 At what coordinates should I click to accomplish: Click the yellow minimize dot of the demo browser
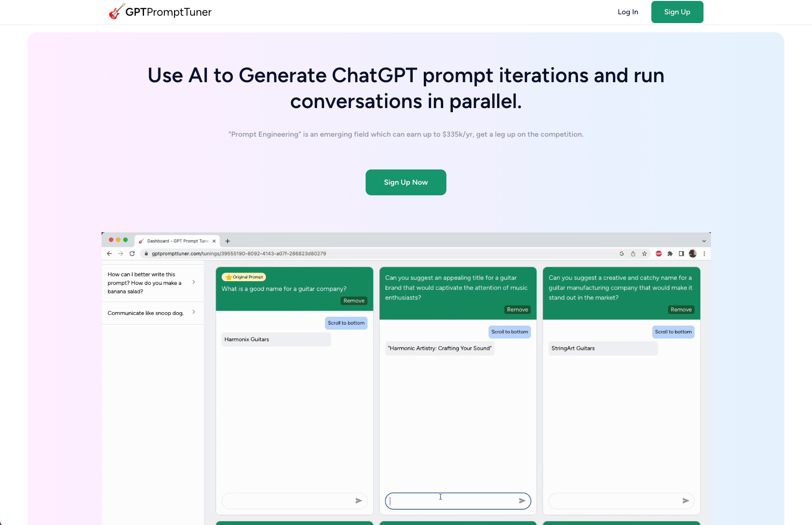pos(118,240)
